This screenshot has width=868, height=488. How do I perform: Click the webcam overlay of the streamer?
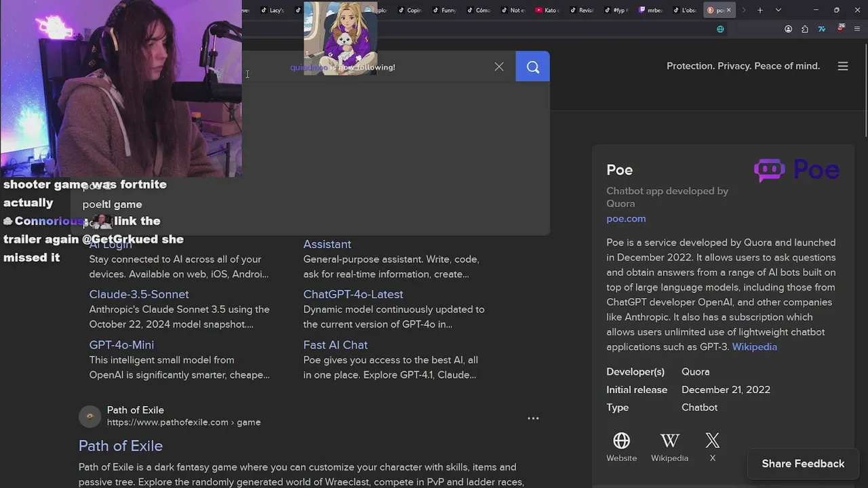pos(121,88)
